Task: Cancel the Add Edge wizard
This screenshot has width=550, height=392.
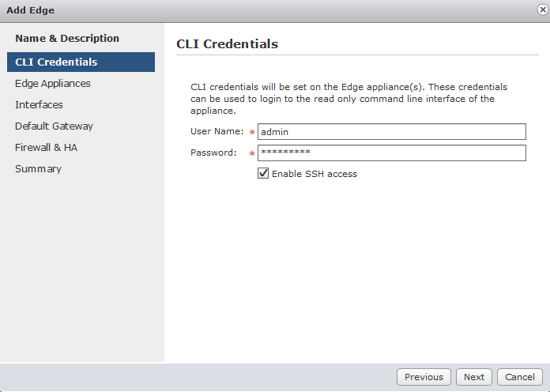Action: click(520, 377)
